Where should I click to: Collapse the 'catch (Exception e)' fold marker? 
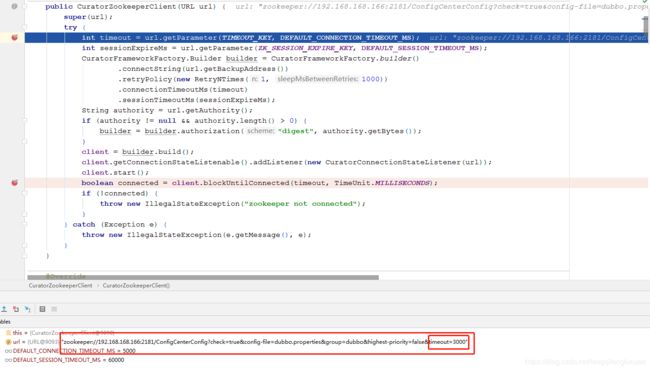pos(24,225)
